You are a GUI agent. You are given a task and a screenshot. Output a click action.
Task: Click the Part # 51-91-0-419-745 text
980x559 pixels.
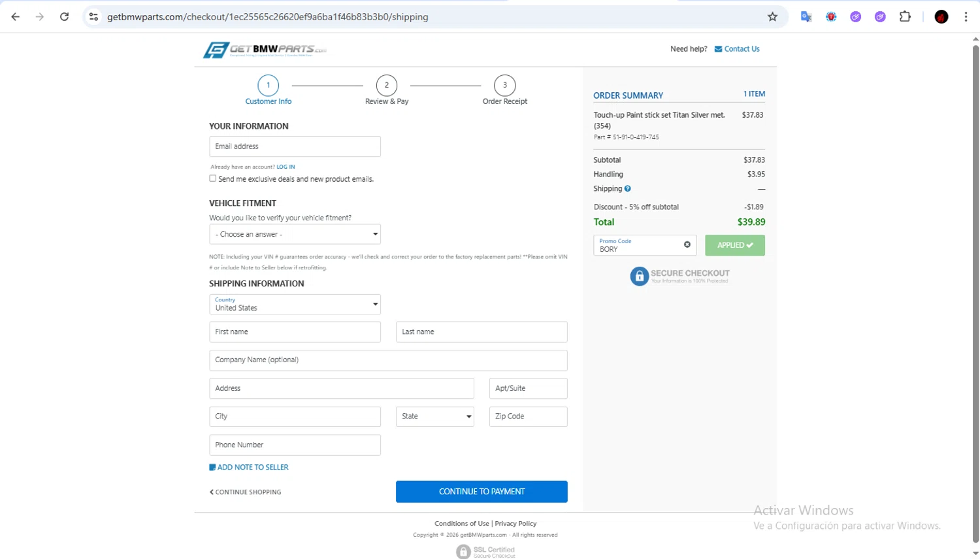(x=626, y=137)
